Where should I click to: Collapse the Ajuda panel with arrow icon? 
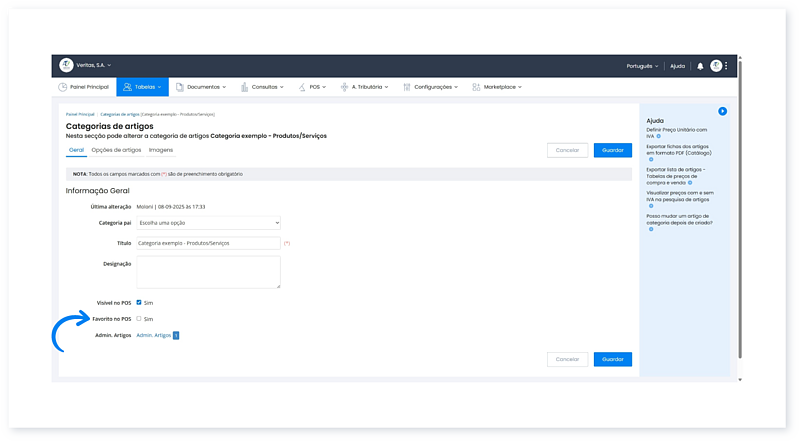722,111
